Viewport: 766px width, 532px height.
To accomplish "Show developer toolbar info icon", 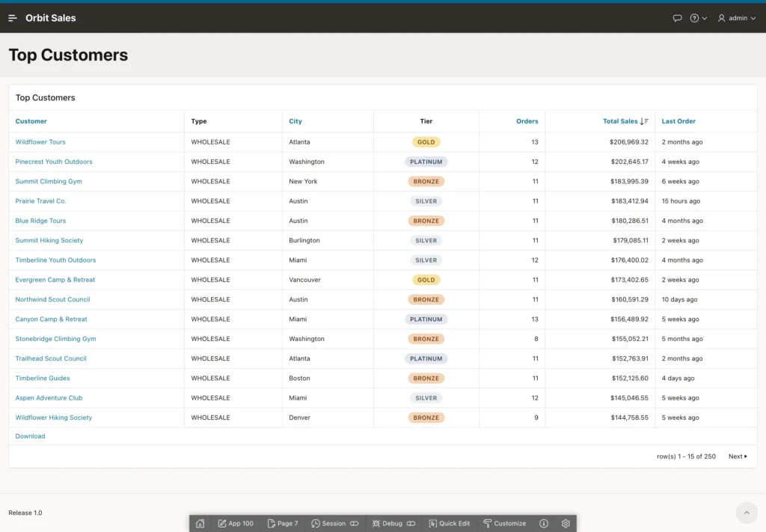I will [x=544, y=523].
